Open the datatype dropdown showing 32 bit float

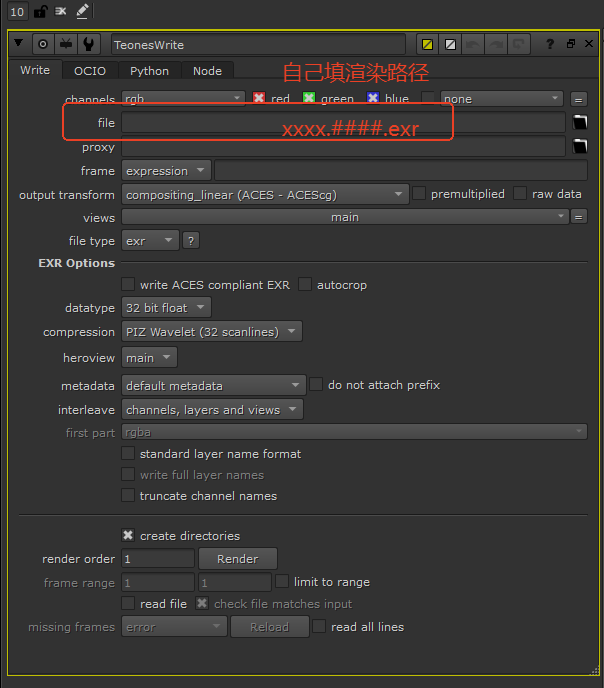pyautogui.click(x=166, y=308)
